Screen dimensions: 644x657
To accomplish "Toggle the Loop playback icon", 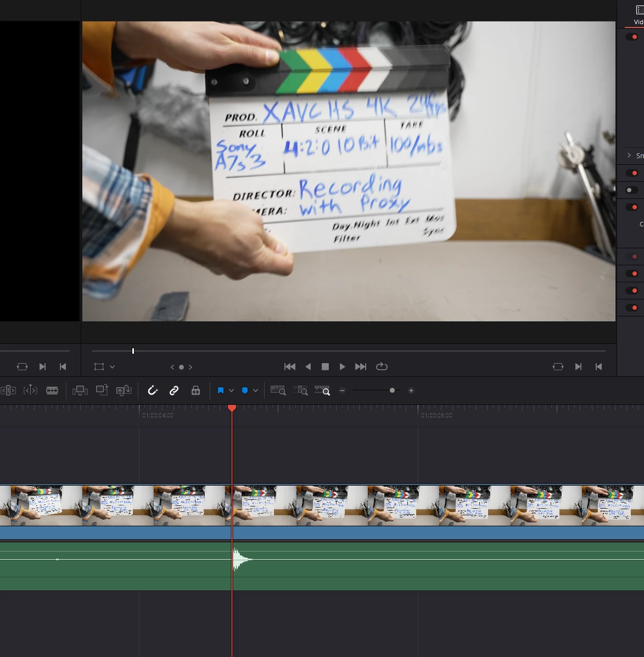I will 382,366.
